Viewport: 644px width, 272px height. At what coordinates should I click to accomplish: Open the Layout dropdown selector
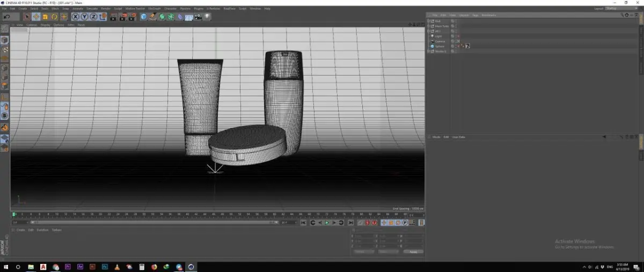(623, 9)
